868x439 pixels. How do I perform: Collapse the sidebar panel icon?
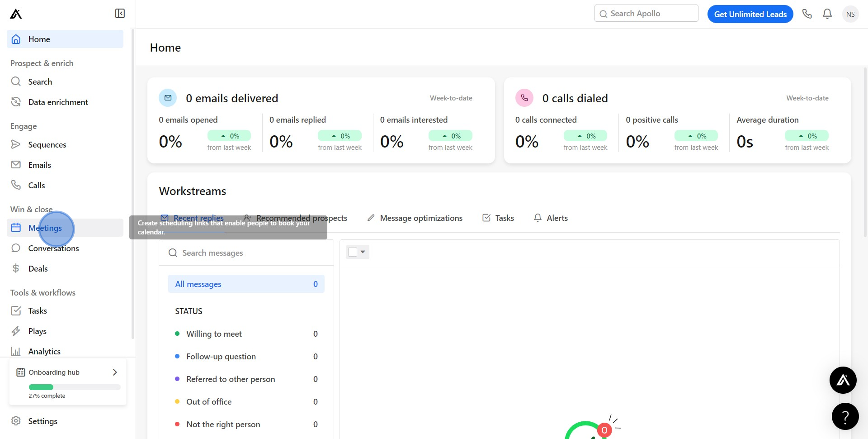point(120,14)
